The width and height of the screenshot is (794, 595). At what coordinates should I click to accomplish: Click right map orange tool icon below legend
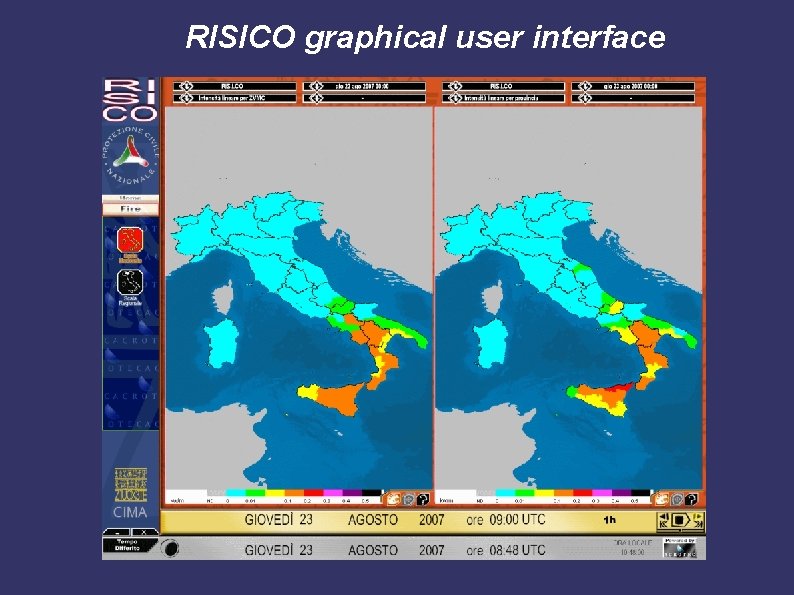661,499
